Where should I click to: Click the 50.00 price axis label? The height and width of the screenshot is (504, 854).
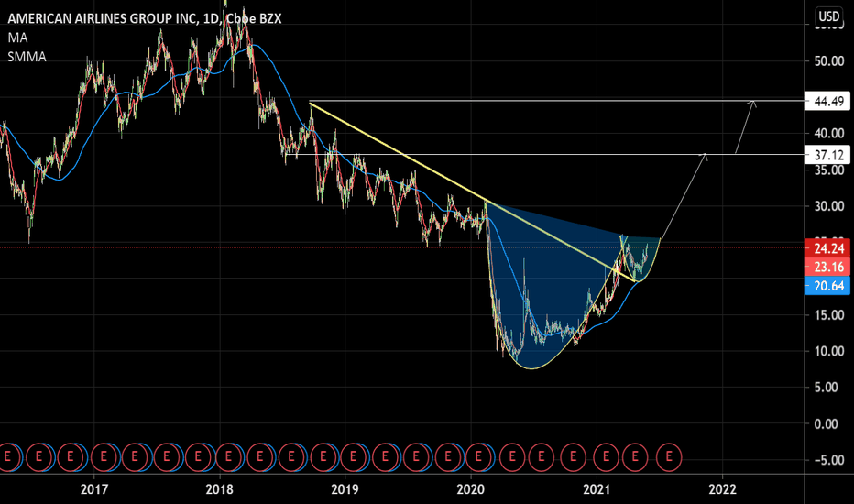tap(829, 61)
